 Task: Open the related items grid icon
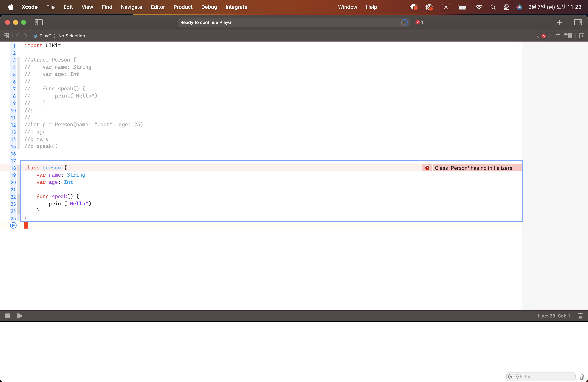click(6, 36)
